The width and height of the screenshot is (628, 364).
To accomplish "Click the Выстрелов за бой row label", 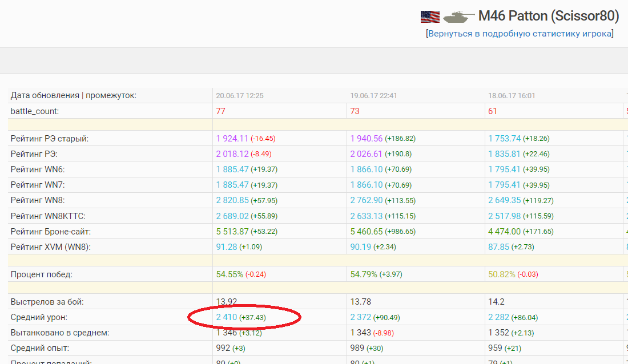I will coord(47,302).
